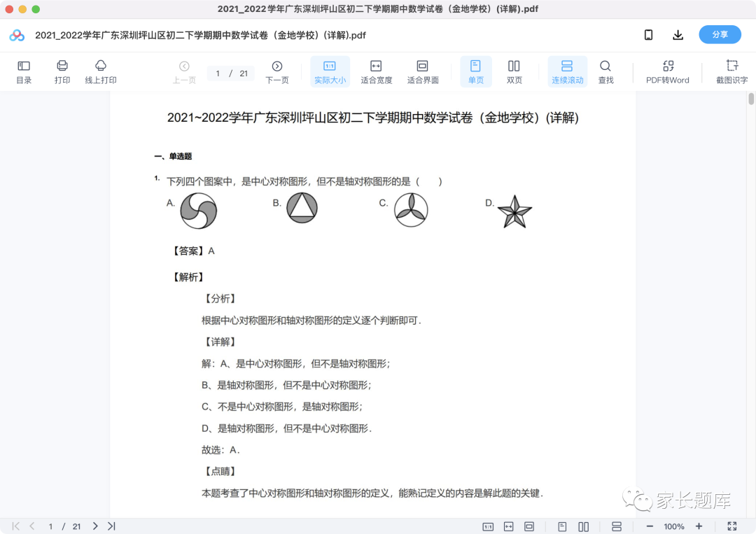This screenshot has height=534, width=756.
Task: Click double page icon in status bar
Action: (x=583, y=527)
